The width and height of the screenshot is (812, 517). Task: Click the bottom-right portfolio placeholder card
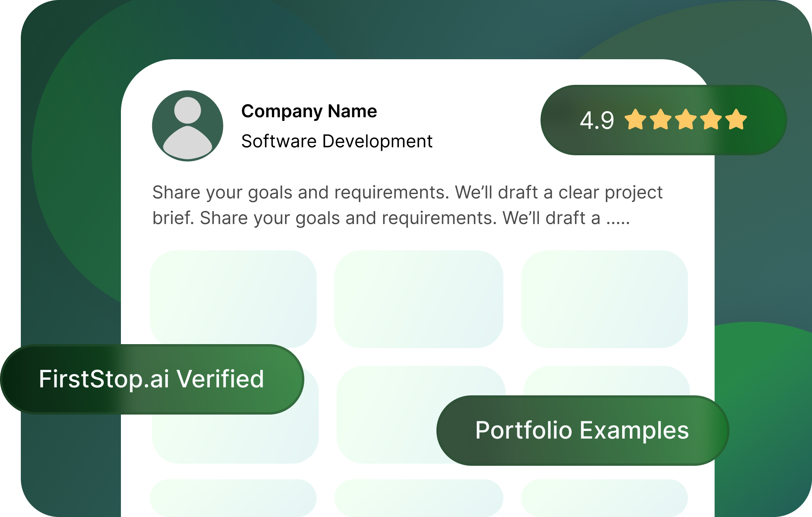pyautogui.click(x=604, y=497)
